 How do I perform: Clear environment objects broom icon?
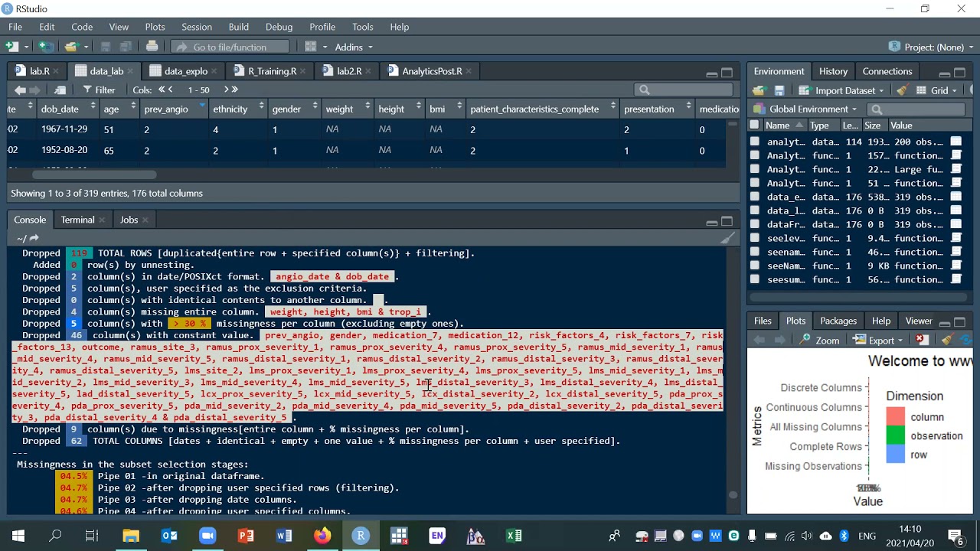(x=902, y=90)
